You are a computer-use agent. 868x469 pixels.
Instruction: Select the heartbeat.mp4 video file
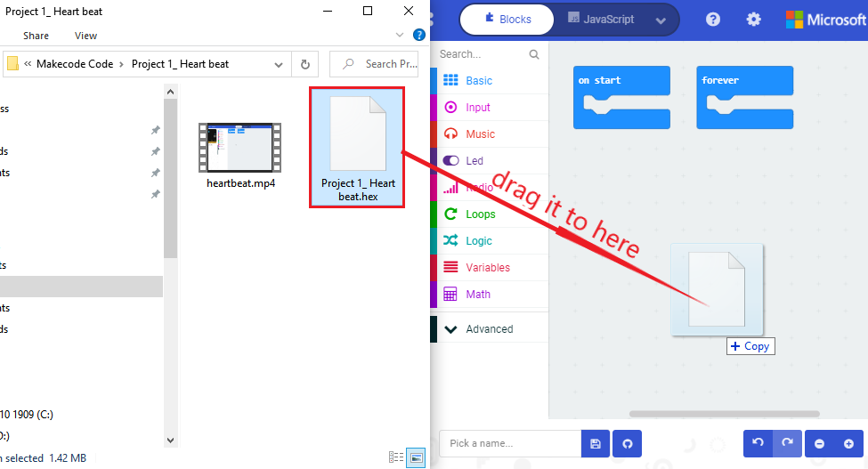coord(240,156)
